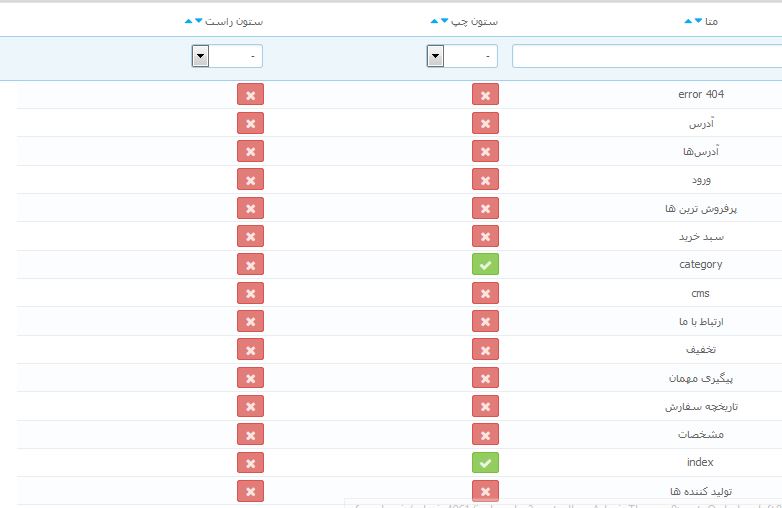Enable right column for ورود row
Image resolution: width=782 pixels, height=508 pixels.
coord(250,179)
